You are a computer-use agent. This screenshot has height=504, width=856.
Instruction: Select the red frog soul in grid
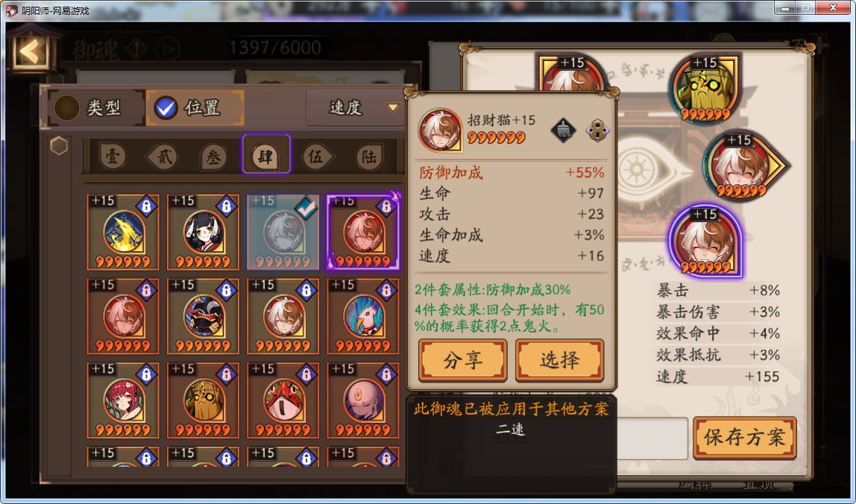coord(283,400)
